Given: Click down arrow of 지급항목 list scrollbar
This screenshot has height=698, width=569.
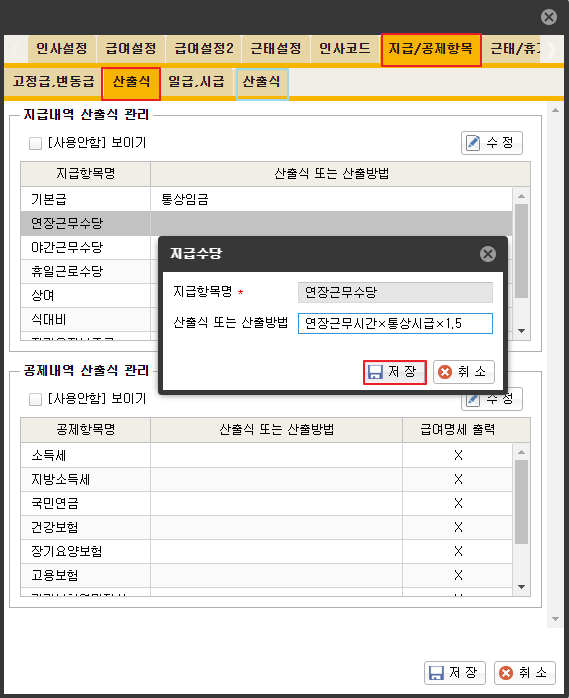Looking at the screenshot, I should pos(521,331).
